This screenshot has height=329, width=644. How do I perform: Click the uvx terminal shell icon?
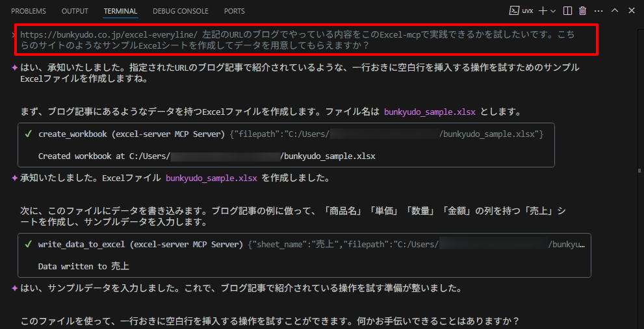pos(513,10)
